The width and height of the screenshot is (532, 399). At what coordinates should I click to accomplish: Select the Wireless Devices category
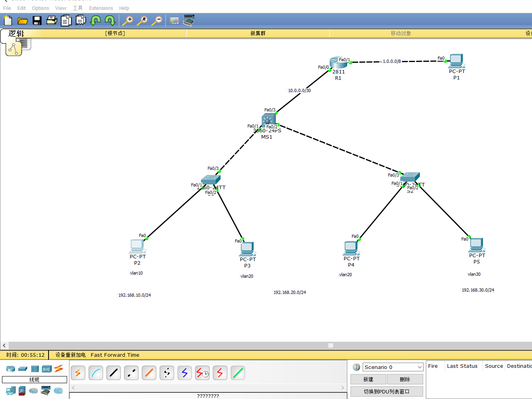point(47,369)
